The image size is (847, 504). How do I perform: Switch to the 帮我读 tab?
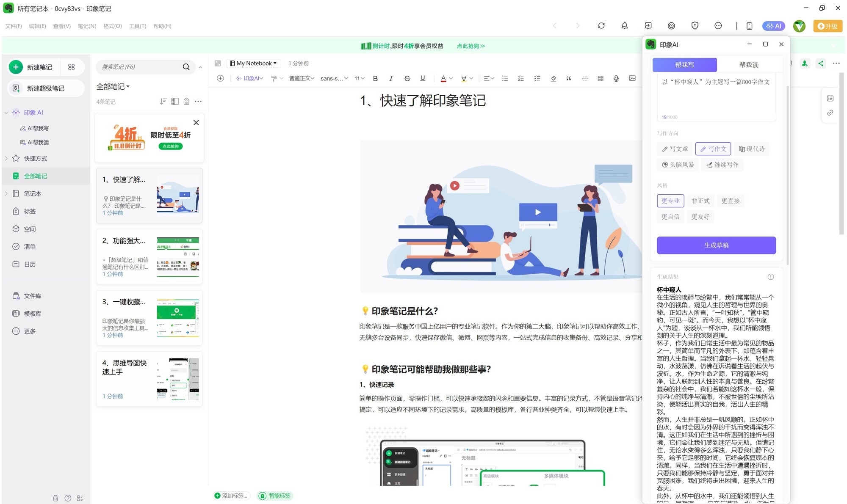(x=748, y=65)
